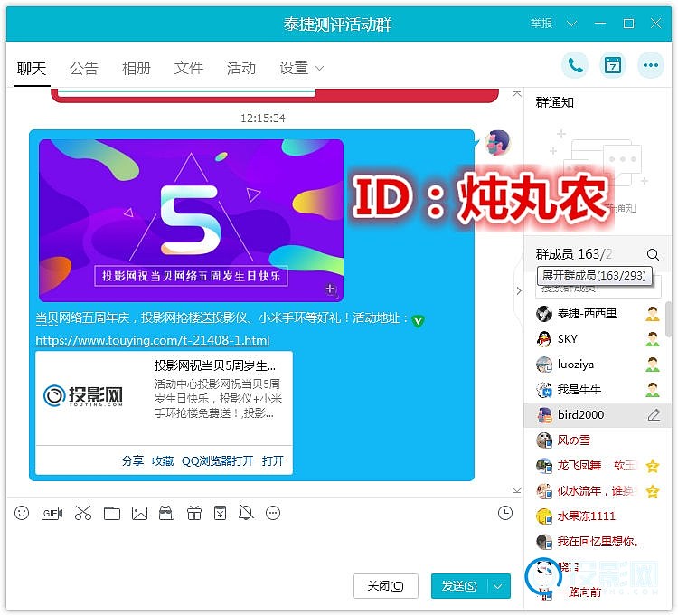Click the 发送(S) send button

coord(459,586)
